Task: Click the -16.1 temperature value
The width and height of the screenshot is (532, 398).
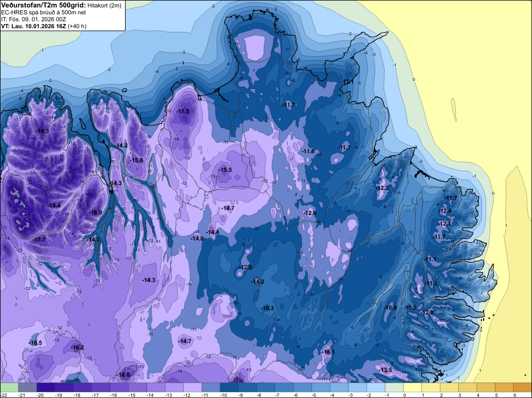Action: [x=328, y=352]
